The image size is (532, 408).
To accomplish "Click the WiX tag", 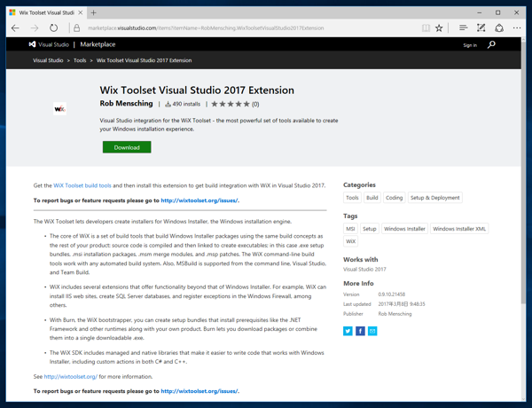I will coord(350,241).
